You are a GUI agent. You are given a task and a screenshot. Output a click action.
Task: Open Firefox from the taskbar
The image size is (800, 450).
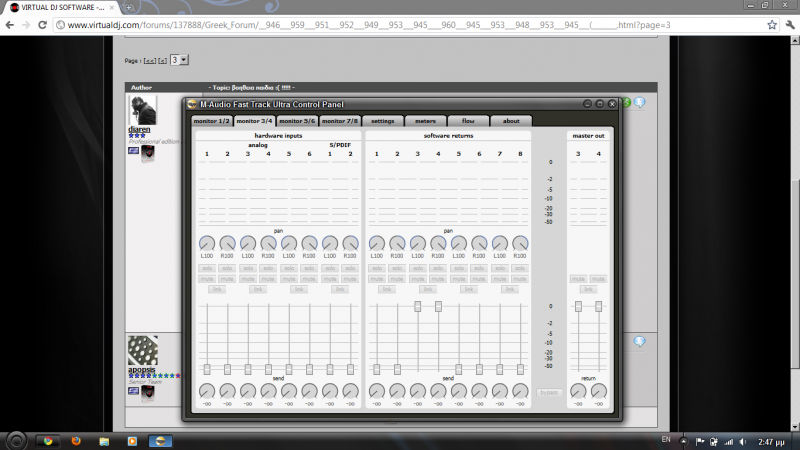click(76, 441)
